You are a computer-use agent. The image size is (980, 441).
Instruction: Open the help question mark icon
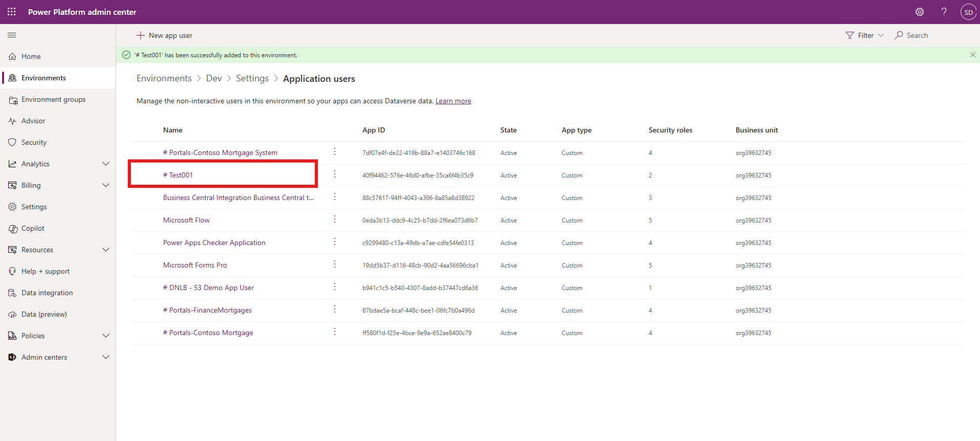point(944,12)
